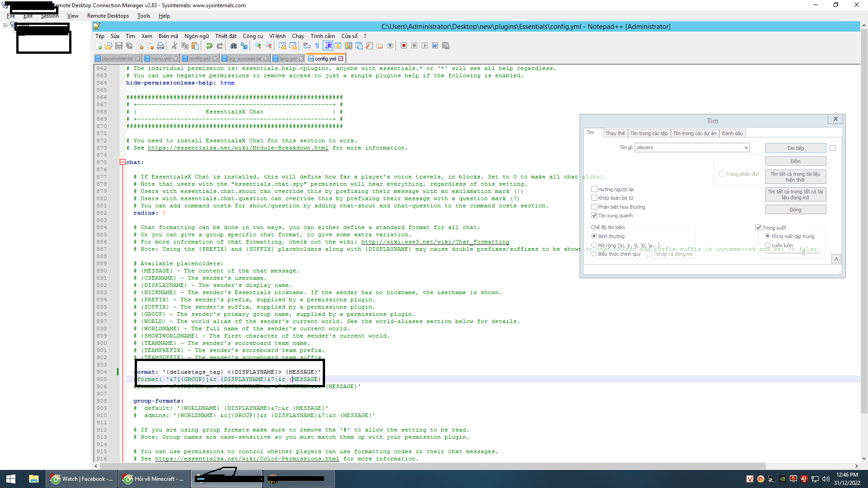Viewport: 868px width, 488px height.
Task: Select 'Biểu thức chính quy' search mode
Action: 594,254
